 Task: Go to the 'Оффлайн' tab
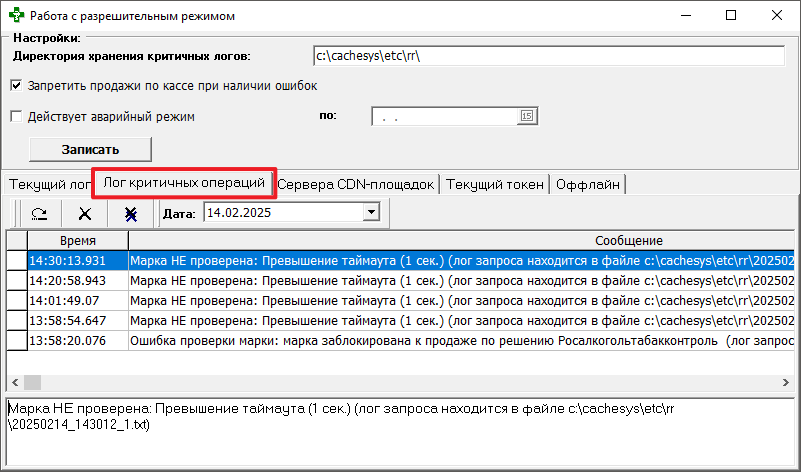pos(589,184)
